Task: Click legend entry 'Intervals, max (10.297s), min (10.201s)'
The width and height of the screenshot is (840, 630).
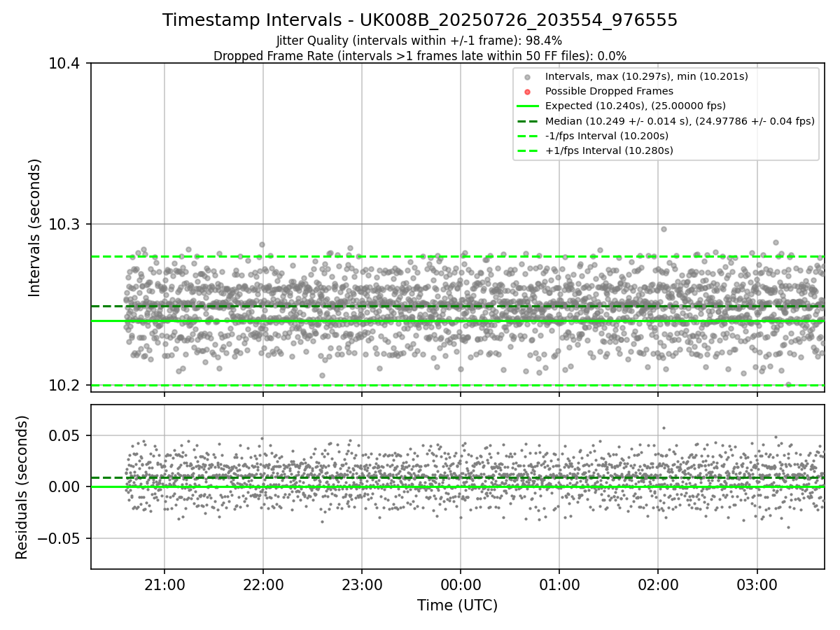Action: 647,76
